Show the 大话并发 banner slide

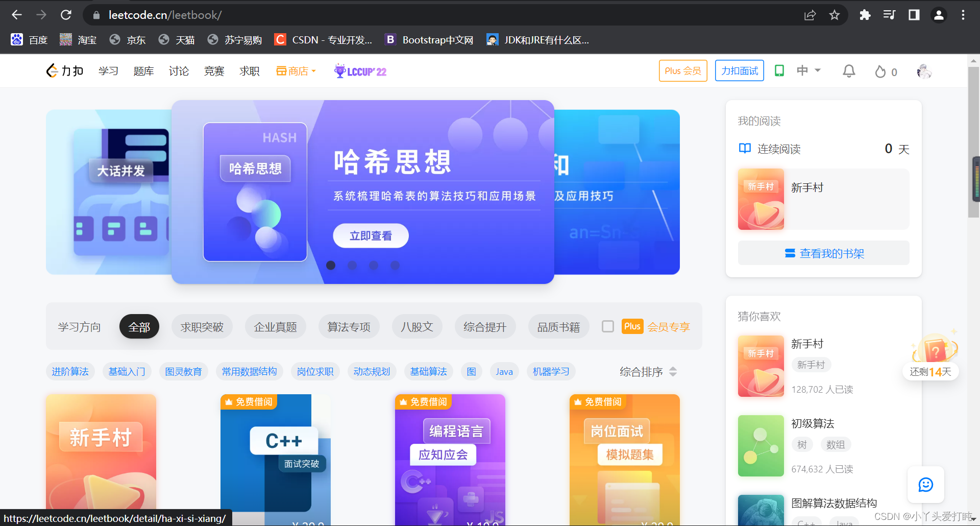109,192
